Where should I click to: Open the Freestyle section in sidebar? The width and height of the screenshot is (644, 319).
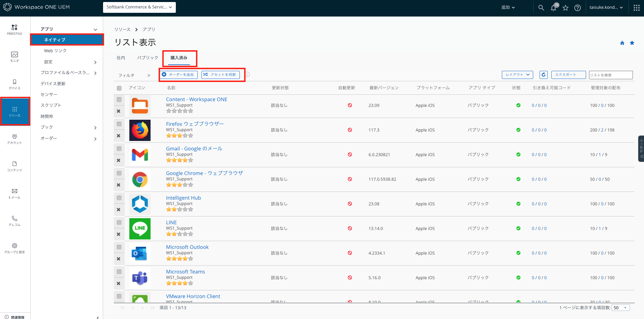[x=14, y=30]
